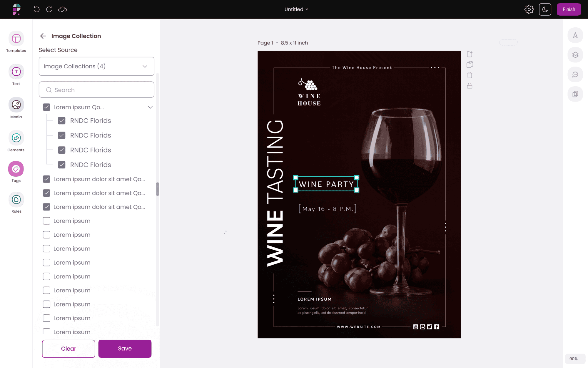Viewport: 588px width, 368px height.
Task: Uncheck the first RNDC Florids checkbox
Action: pos(62,120)
